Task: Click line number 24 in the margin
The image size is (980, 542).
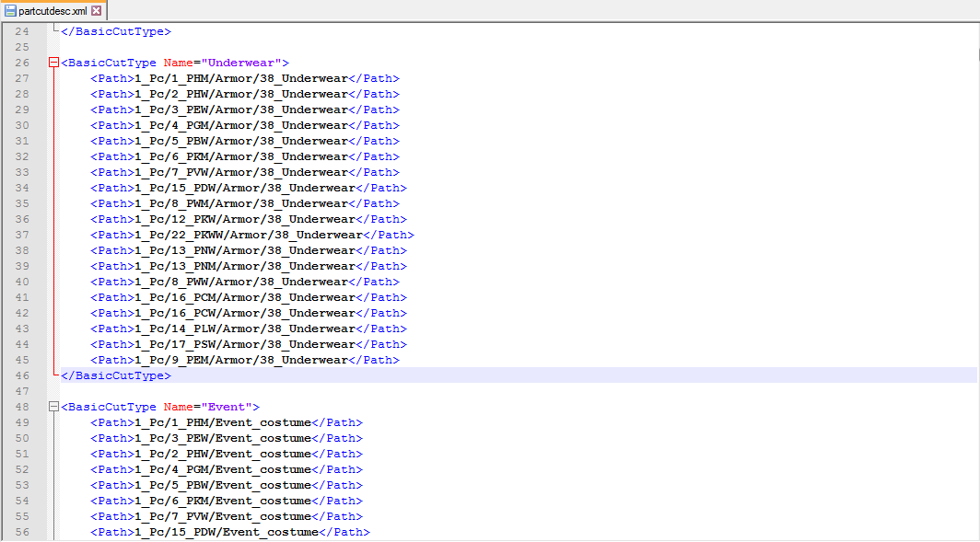Action: pos(22,31)
